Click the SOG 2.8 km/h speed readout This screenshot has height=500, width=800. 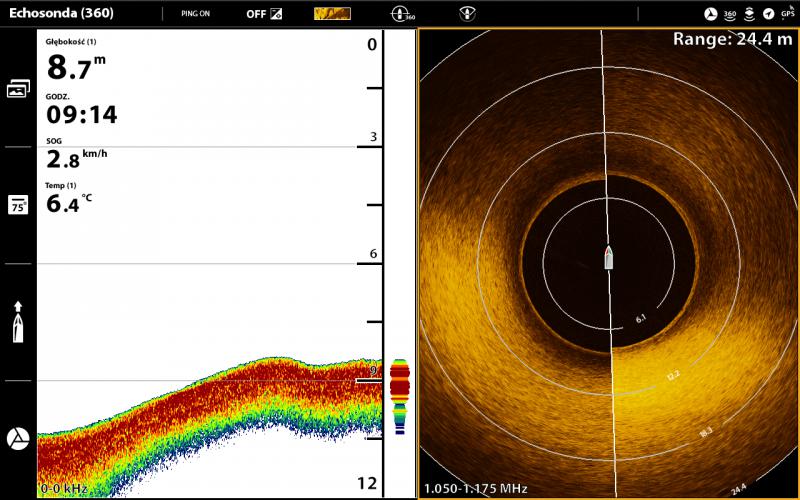click(x=76, y=156)
